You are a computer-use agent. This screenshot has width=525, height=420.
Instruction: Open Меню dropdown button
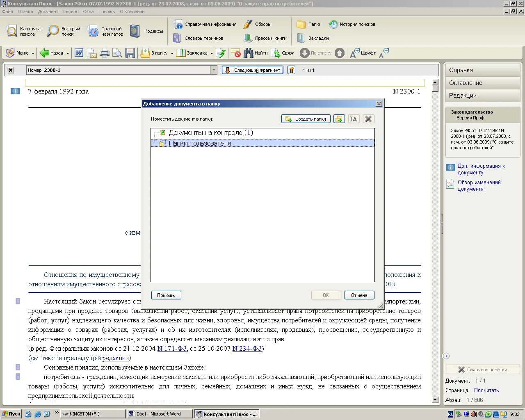[20, 53]
